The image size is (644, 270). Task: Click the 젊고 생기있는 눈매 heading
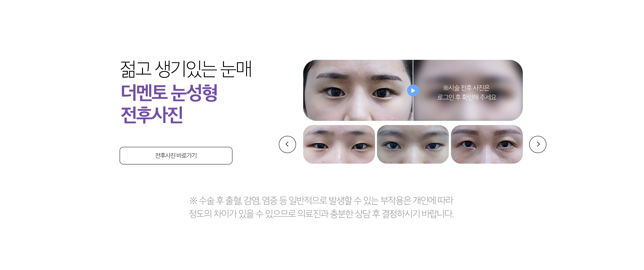tap(186, 69)
